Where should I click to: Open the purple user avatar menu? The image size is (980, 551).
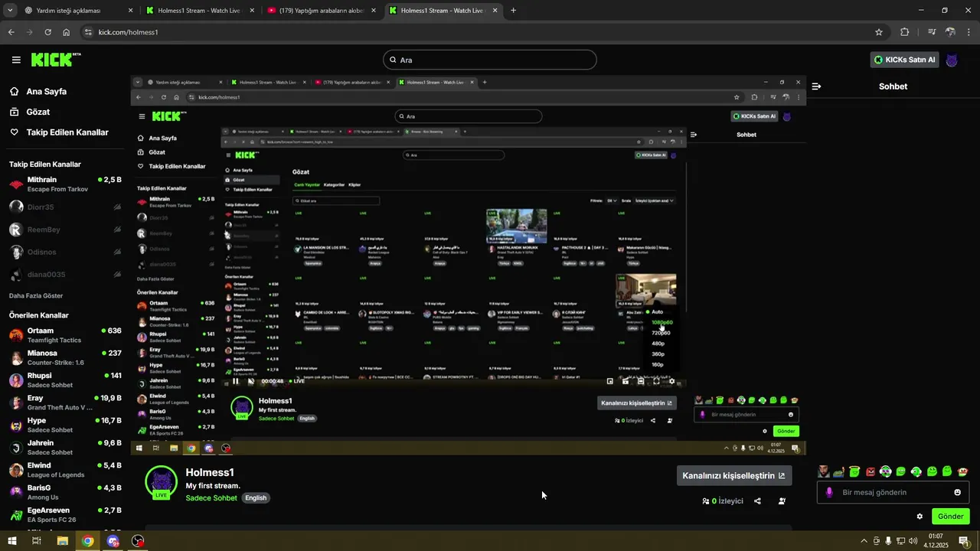coord(952,60)
